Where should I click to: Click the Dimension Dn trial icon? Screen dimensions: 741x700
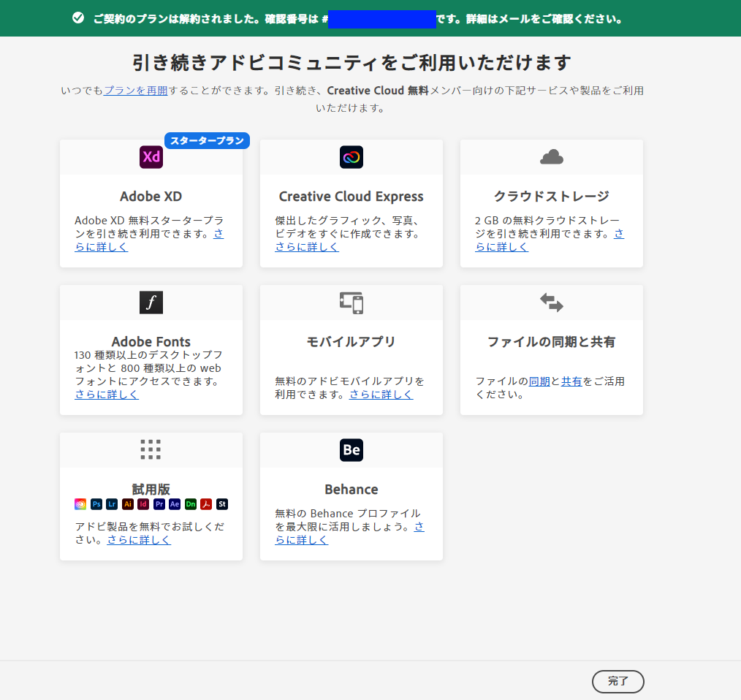tap(191, 504)
